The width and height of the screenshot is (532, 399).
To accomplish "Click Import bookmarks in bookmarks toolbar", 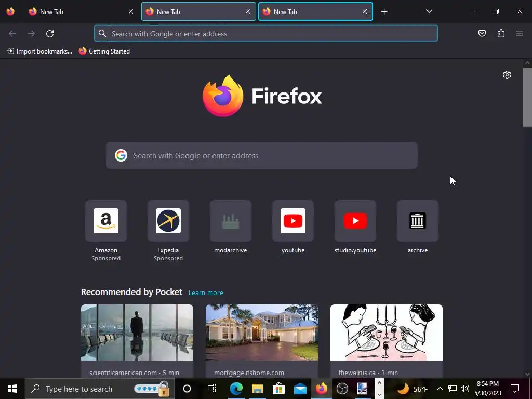I will coord(39,51).
